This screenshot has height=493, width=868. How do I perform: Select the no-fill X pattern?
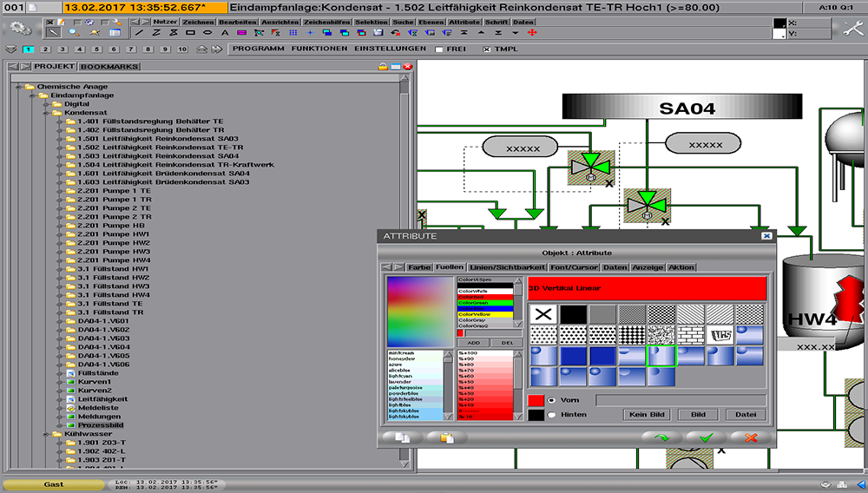[x=543, y=313]
